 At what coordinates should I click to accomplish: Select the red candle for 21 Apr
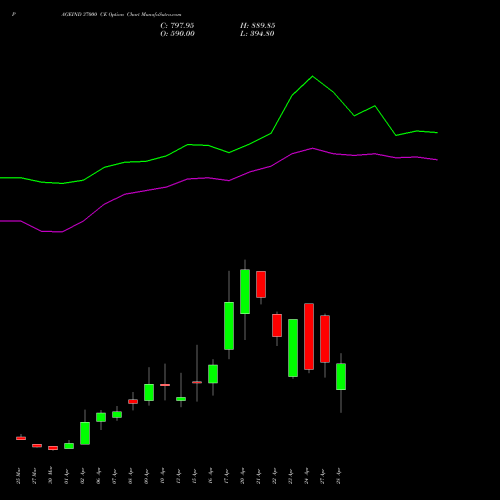(261, 284)
